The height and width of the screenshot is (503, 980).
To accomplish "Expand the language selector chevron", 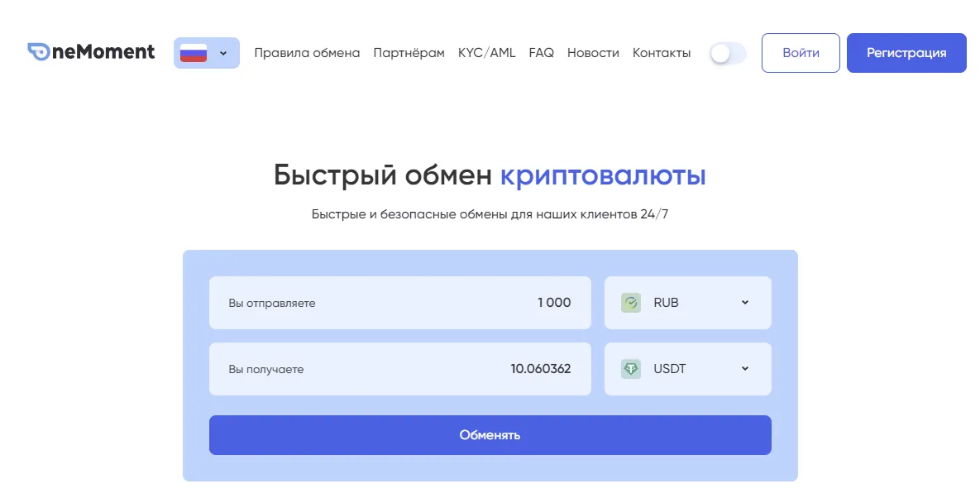I will click(223, 54).
